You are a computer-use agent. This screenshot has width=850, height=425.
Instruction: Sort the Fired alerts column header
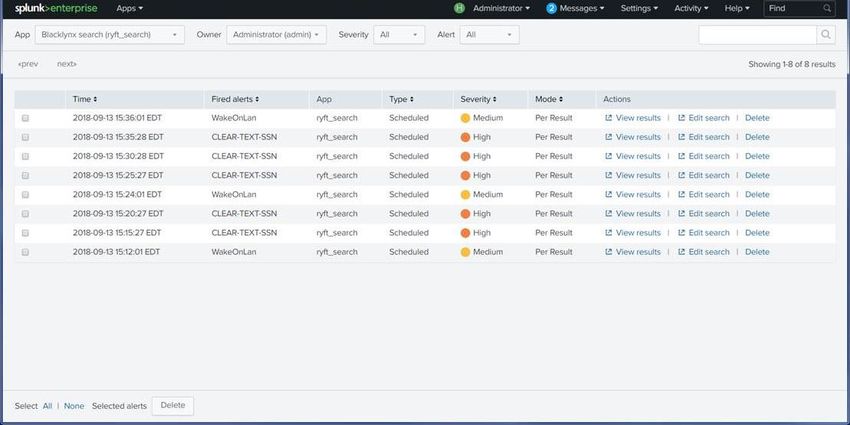coord(235,99)
